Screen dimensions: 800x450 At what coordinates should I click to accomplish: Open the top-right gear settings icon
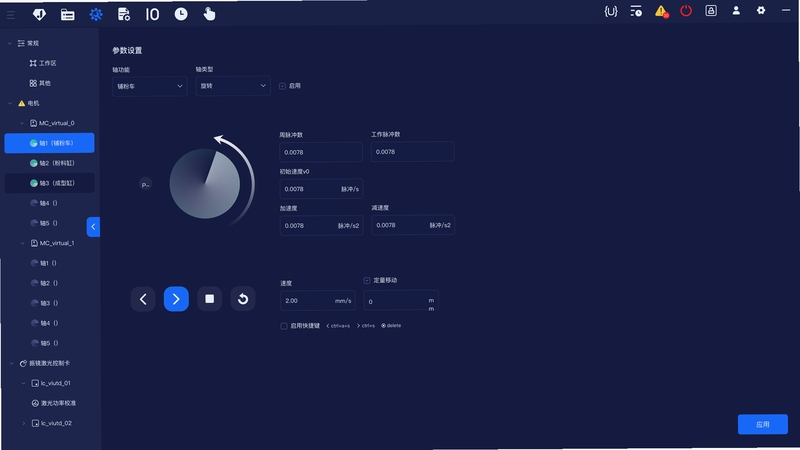click(x=761, y=10)
